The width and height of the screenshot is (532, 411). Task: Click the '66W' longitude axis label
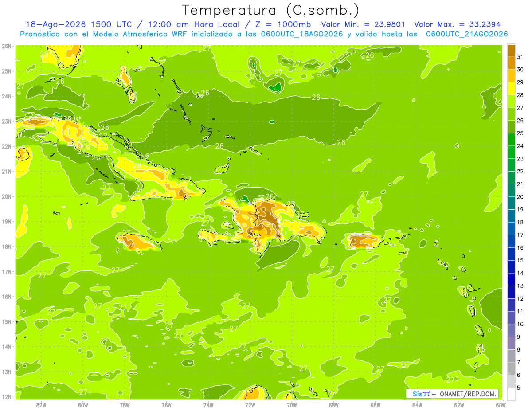click(376, 405)
